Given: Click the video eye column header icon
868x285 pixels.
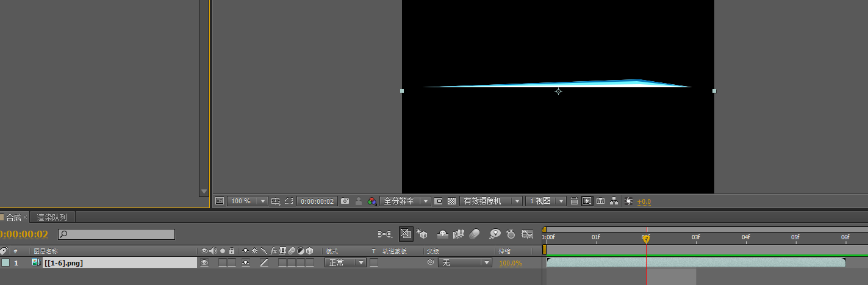Looking at the screenshot, I should coord(204,251).
